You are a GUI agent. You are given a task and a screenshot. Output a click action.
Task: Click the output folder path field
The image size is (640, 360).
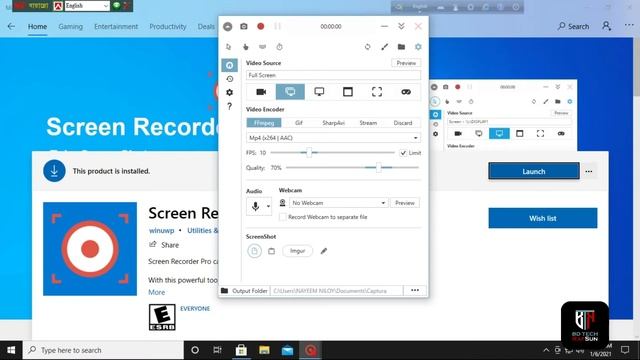click(337, 291)
